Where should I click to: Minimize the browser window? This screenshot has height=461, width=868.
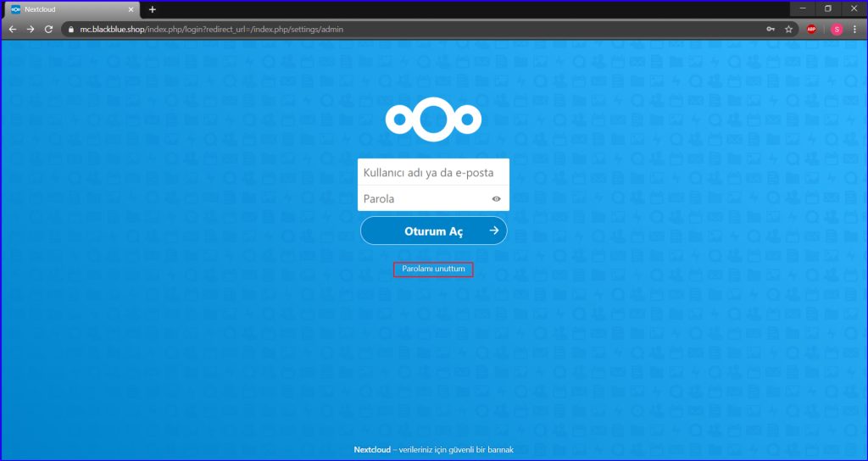(804, 8)
